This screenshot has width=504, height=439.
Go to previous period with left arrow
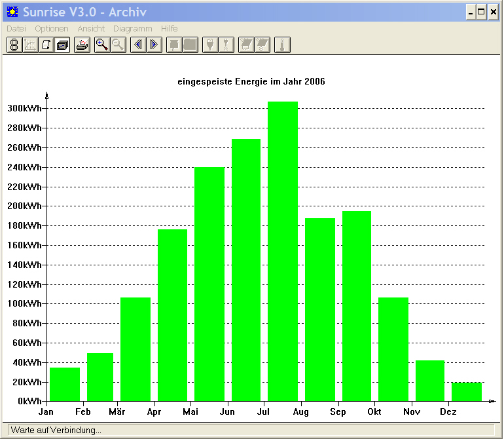point(138,45)
